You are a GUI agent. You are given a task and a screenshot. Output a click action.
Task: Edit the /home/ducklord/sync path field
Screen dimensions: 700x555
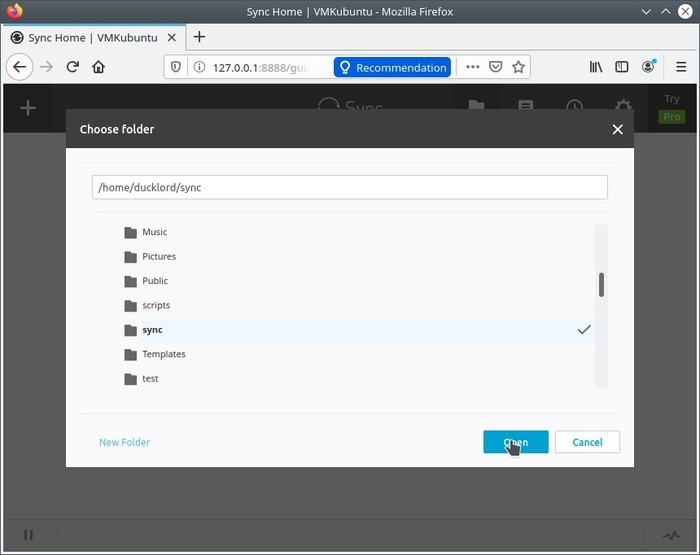pos(350,187)
